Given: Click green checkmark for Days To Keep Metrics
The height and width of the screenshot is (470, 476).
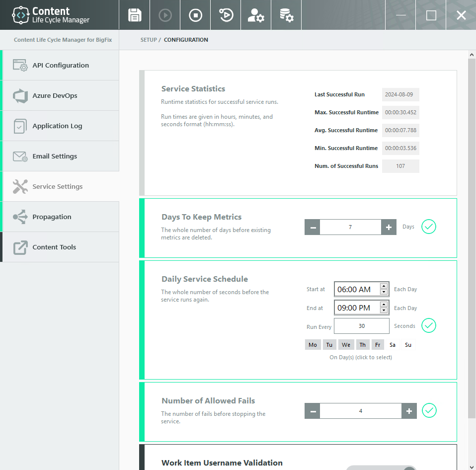Looking at the screenshot, I should [x=429, y=227].
